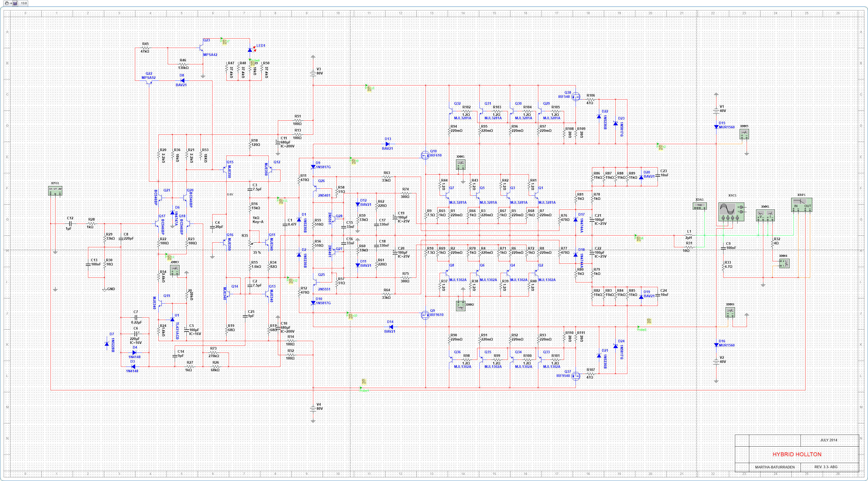Image resolution: width=868 pixels, height=481 pixels.
Task: Click the L1 2µH output inductor
Action: point(689,235)
